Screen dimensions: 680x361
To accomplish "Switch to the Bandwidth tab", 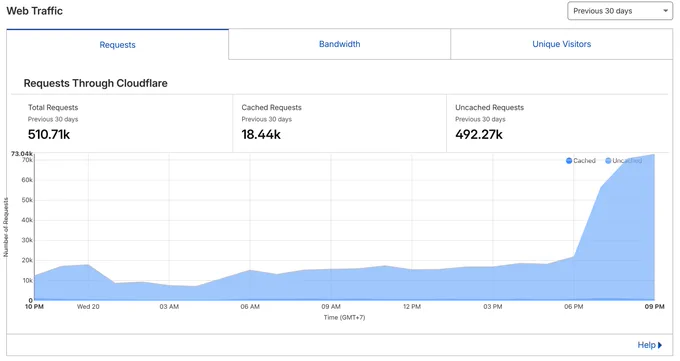I will click(340, 44).
